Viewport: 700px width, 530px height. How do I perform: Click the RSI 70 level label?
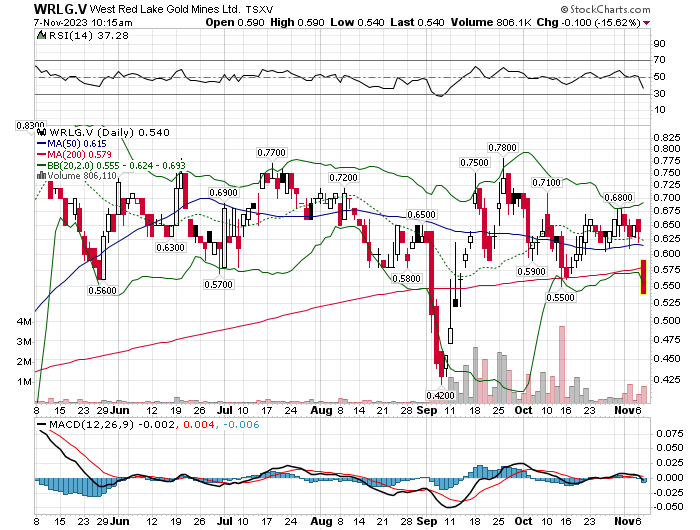[659, 60]
